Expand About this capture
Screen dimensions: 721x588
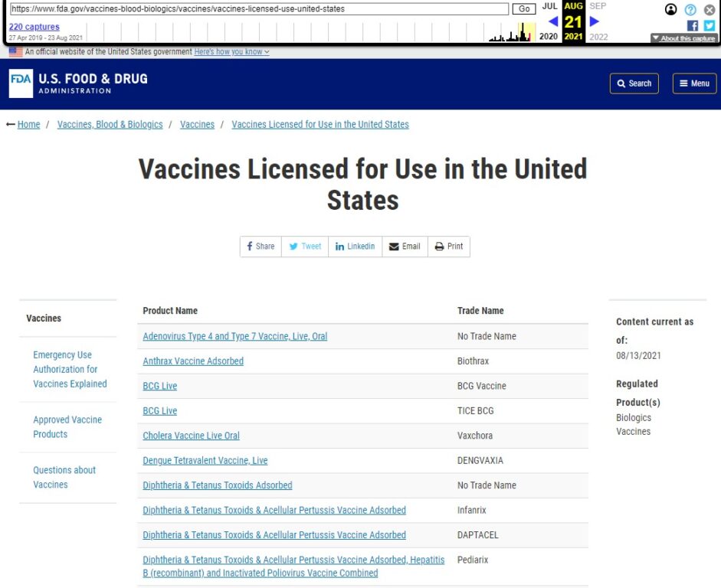click(x=683, y=38)
